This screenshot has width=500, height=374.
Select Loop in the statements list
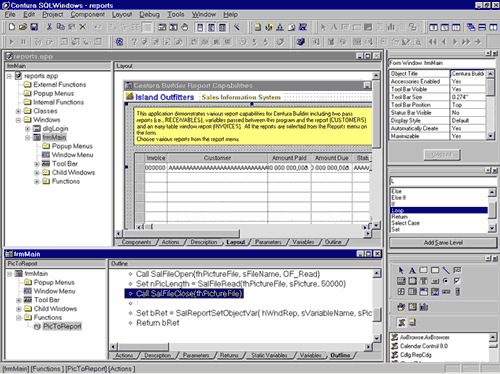point(439,210)
